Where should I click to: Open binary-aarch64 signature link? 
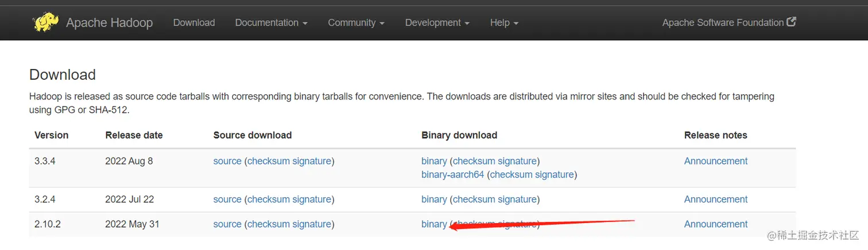tap(555, 175)
